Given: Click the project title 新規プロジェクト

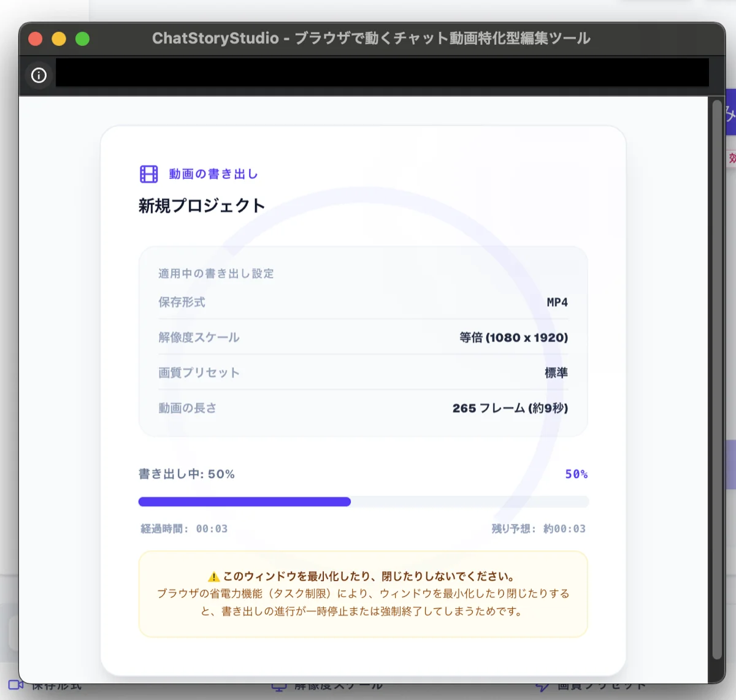Looking at the screenshot, I should pos(202,205).
